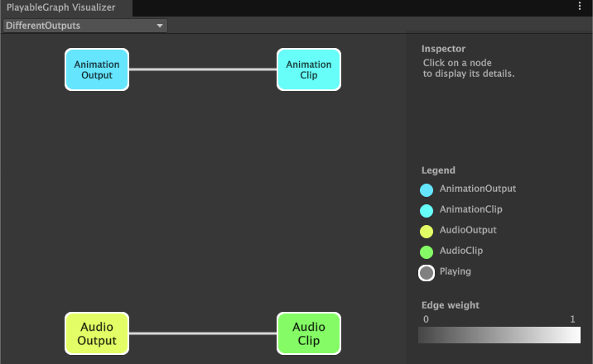Viewport: 593px width, 364px height.
Task: Click the Playing legend gray circle
Action: pos(427,272)
